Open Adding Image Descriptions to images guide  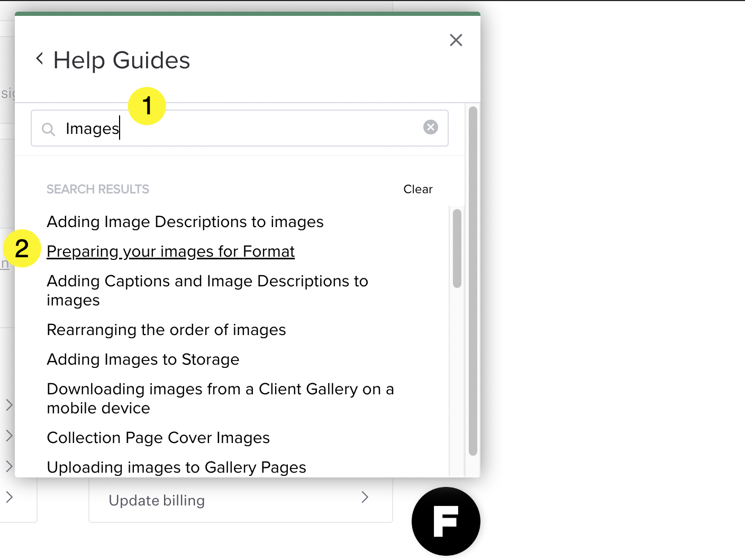(185, 222)
